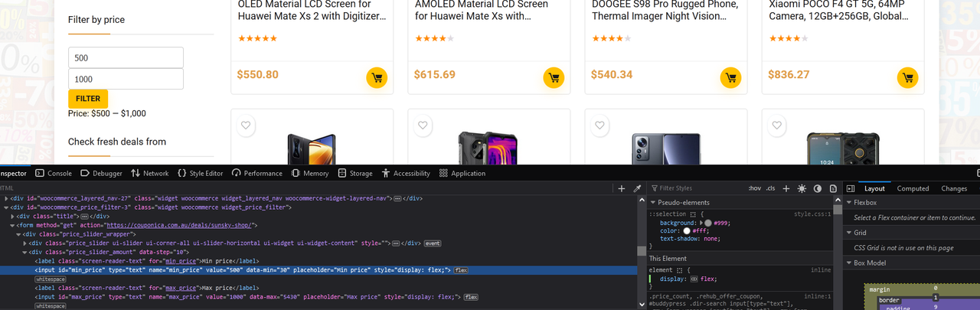Expand the title div node

pyautogui.click(x=12, y=217)
